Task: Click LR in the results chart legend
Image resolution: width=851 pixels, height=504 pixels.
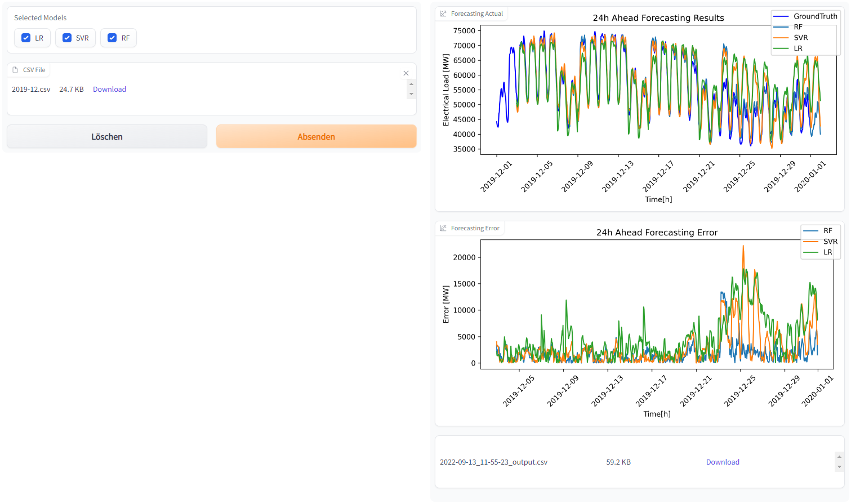Action: 798,48
